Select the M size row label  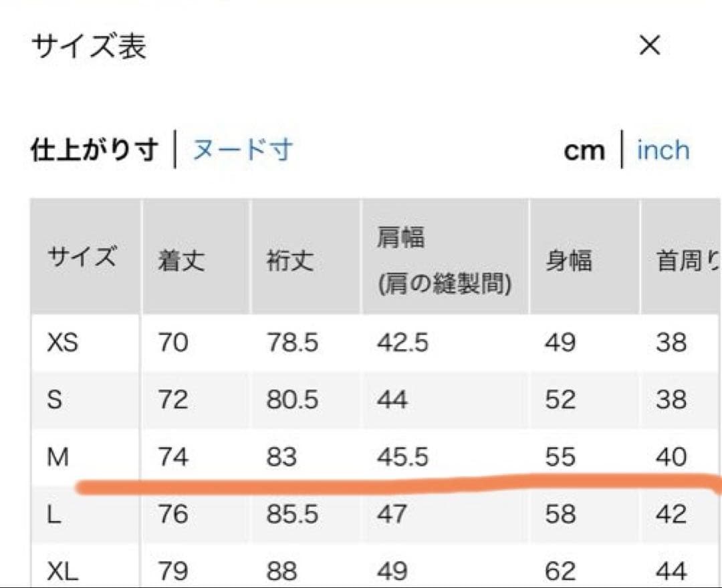pos(58,457)
